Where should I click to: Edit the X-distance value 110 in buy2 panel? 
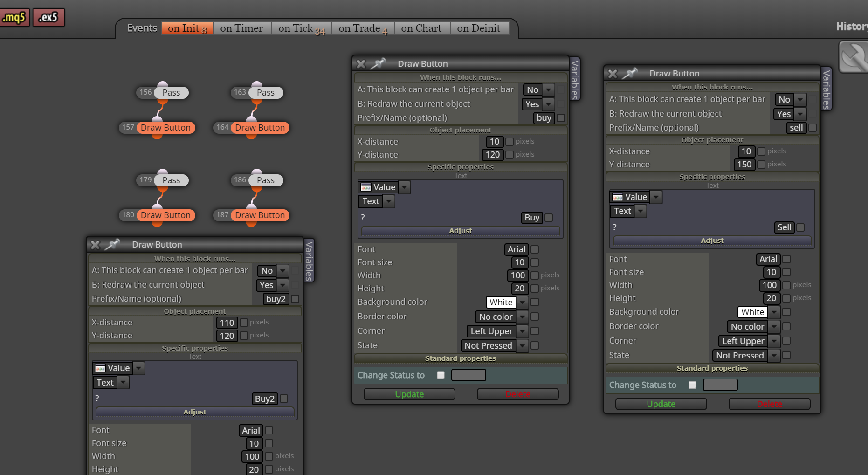click(x=227, y=323)
